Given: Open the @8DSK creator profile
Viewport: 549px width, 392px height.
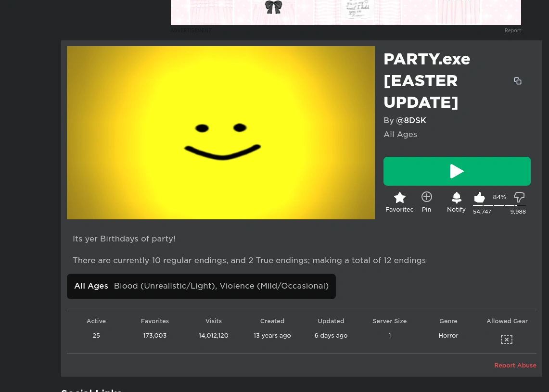Looking at the screenshot, I should [x=410, y=120].
